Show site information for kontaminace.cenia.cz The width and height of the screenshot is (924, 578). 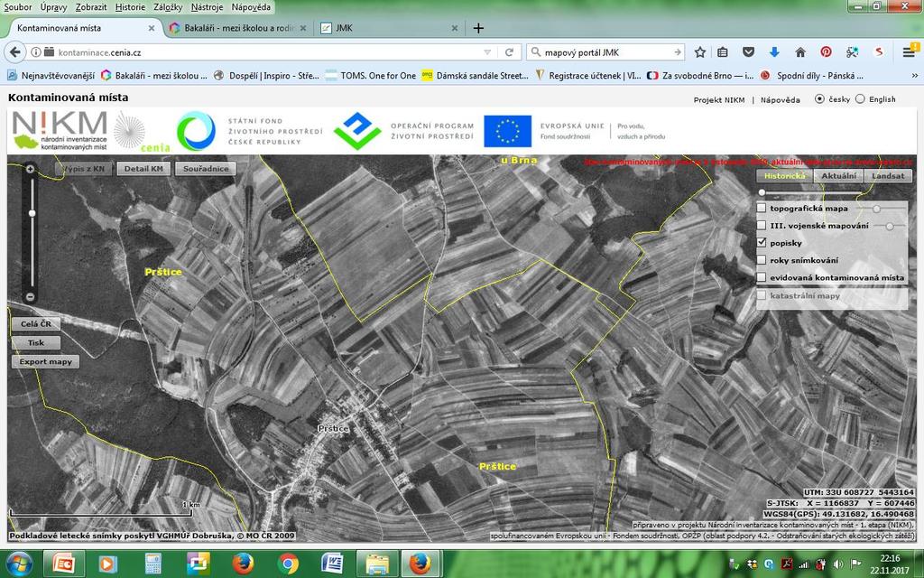click(x=36, y=52)
